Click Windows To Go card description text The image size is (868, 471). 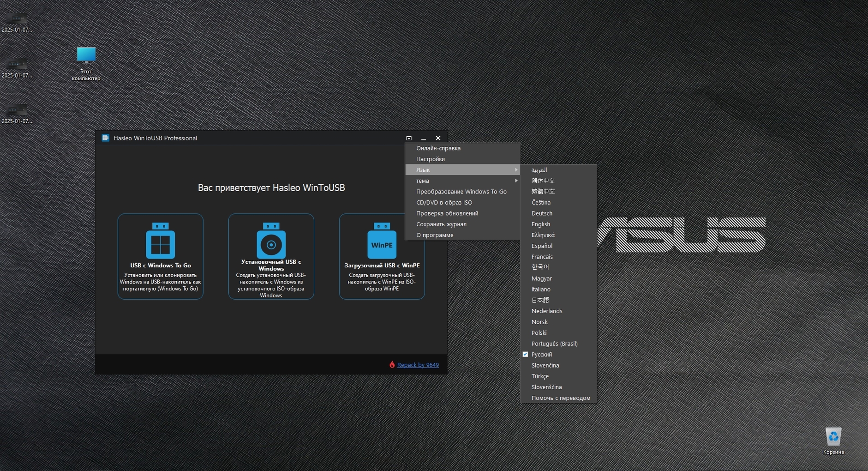(x=160, y=282)
